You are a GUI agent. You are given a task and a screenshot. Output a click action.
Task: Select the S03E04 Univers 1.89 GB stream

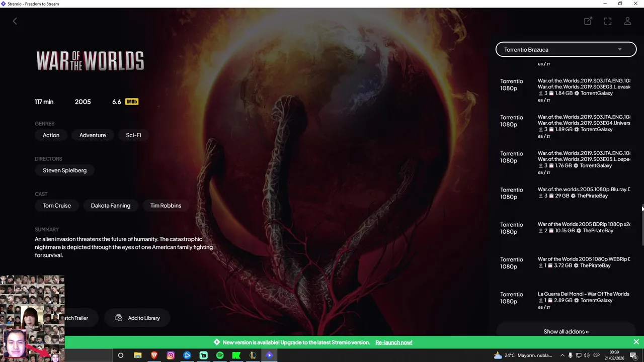[x=566, y=126]
